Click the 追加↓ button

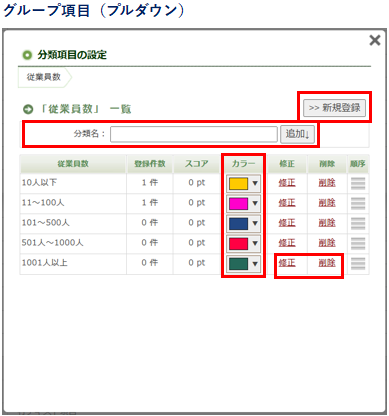297,134
